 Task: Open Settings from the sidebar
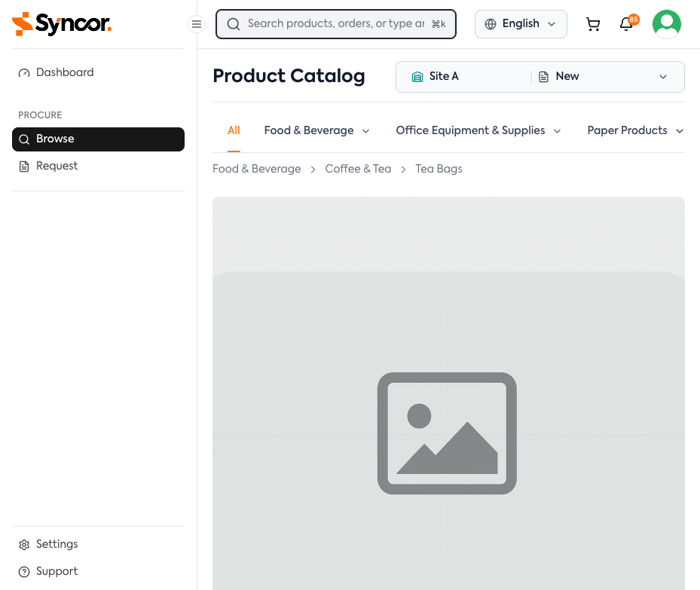coord(57,544)
